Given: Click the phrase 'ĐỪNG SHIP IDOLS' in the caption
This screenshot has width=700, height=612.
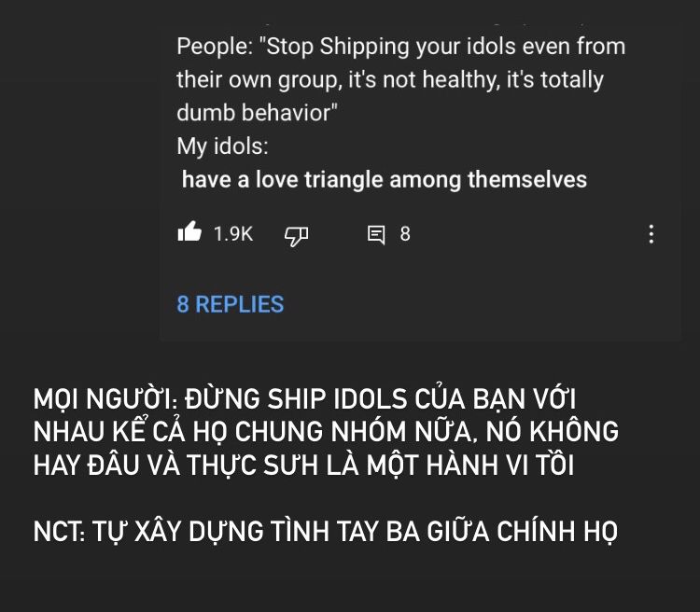Looking at the screenshot, I should point(296,398).
